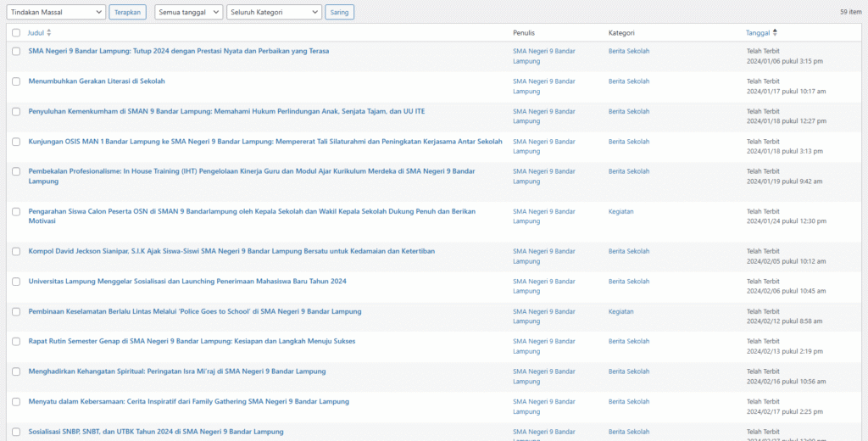Check box for Penyuluhan Kemenkumham post
Viewport: 868px width, 441px height.
pyautogui.click(x=16, y=111)
